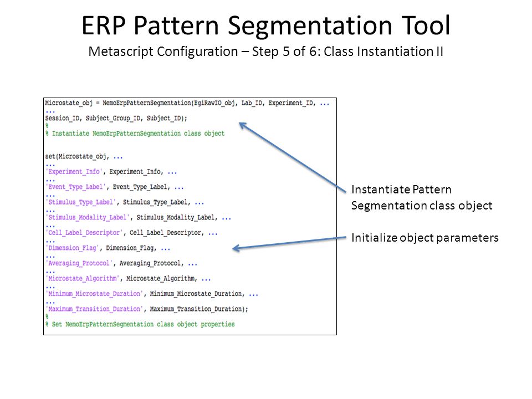This screenshot has width=532, height=399.
Task: Click the 'Averaging_Protocol' parameter line
Action: point(121,263)
